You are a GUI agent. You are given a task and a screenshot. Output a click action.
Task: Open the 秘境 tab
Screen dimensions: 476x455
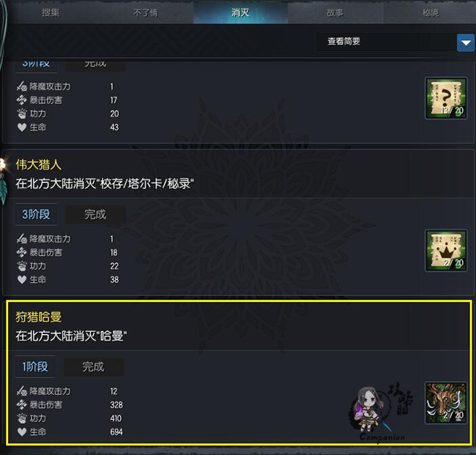431,12
